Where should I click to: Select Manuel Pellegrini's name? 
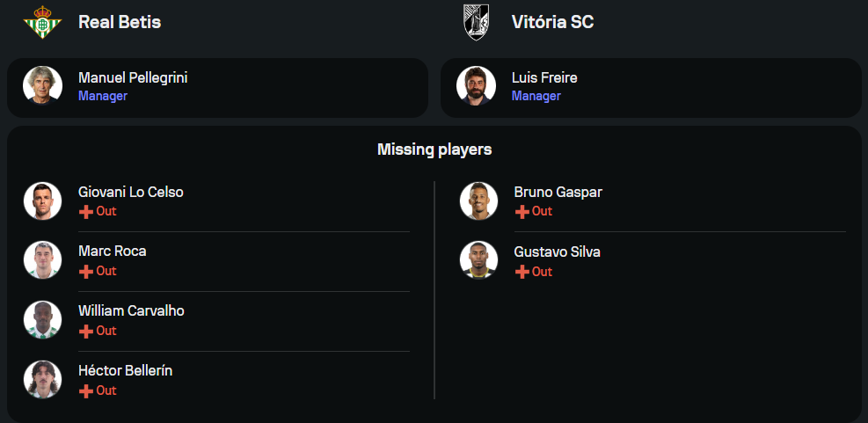[x=133, y=77]
